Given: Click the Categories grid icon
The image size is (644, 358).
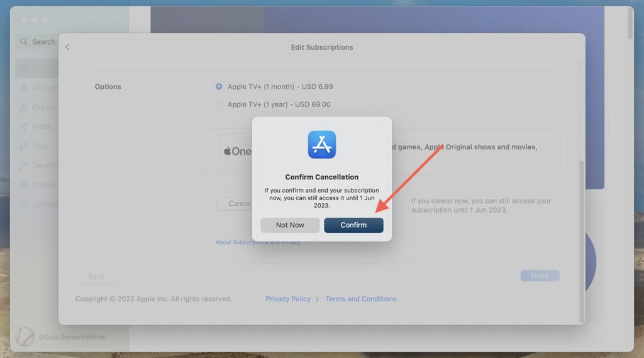Looking at the screenshot, I should coord(24,185).
